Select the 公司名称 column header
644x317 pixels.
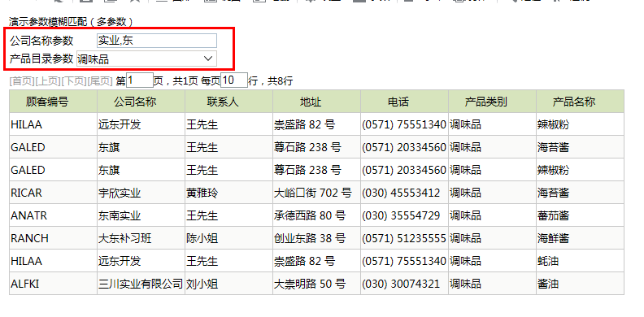pos(141,102)
